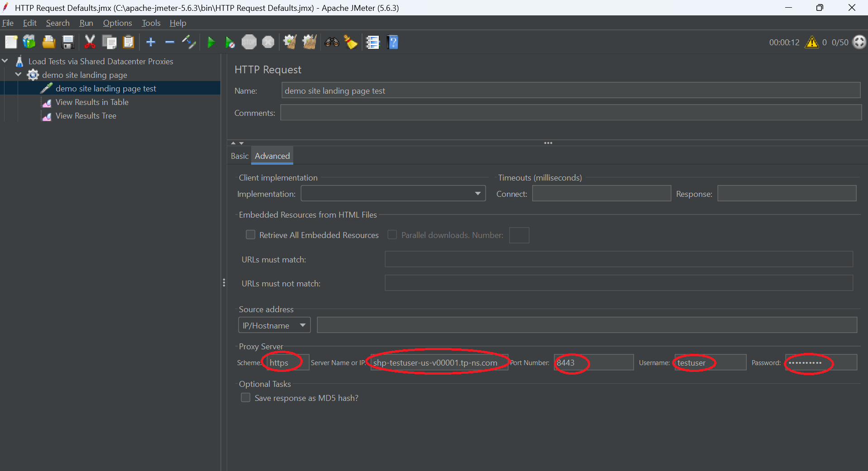Screen dimensions: 868x471
Task: Select View Results in Table listener
Action: coord(92,102)
